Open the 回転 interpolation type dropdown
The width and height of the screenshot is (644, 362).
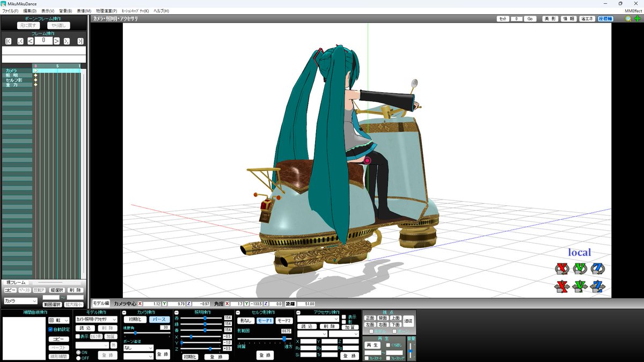coord(58,321)
